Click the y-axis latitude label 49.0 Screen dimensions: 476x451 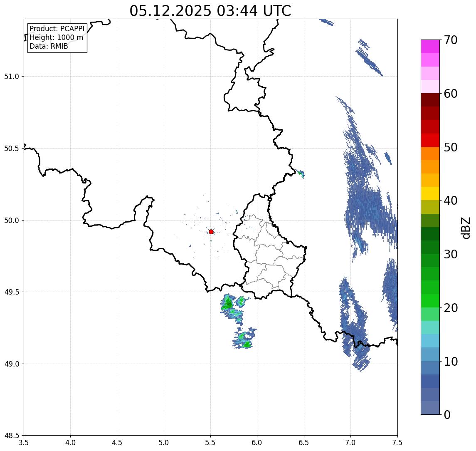pyautogui.click(x=12, y=364)
